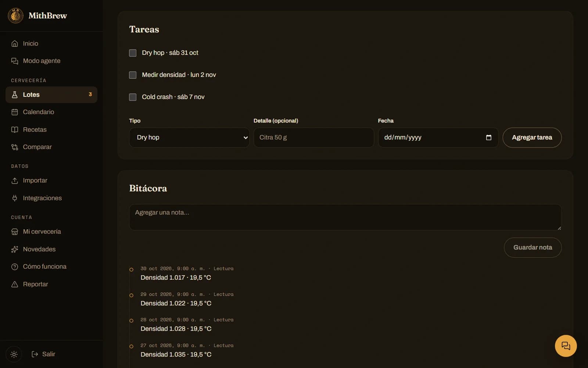
Task: Click the Guardar nota button
Action: click(x=533, y=247)
